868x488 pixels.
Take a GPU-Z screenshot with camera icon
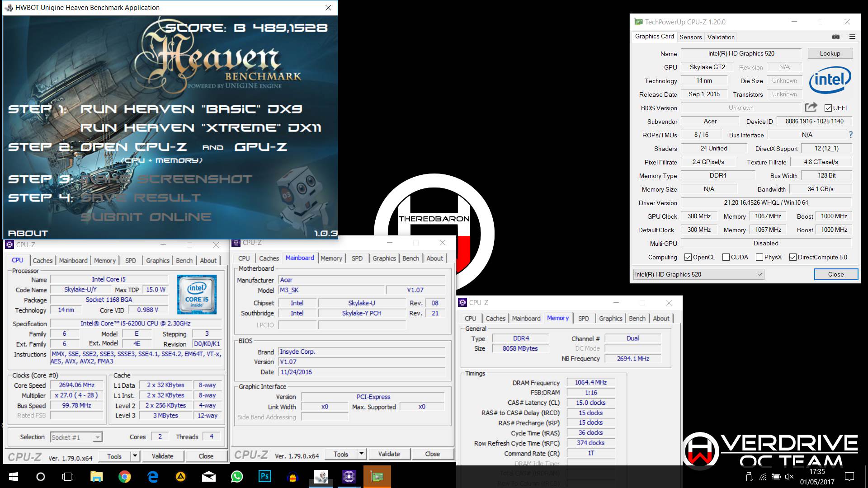(x=836, y=37)
